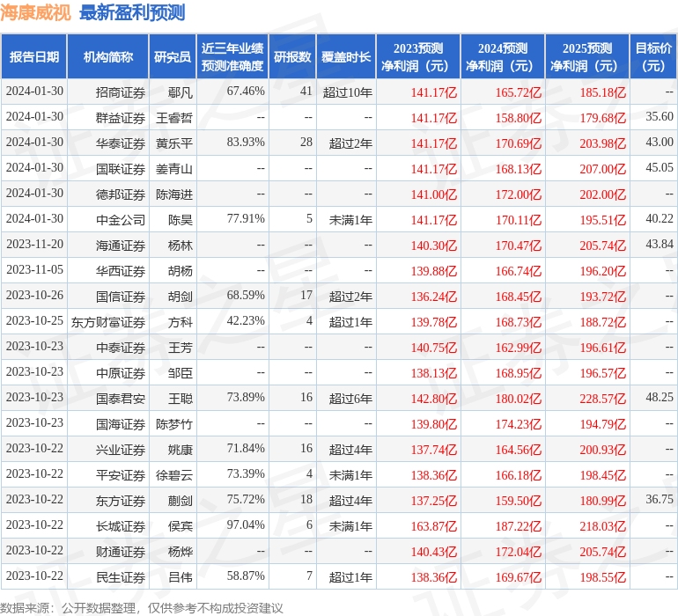Click researcher name 侯宾
The image size is (678, 616).
point(181,526)
